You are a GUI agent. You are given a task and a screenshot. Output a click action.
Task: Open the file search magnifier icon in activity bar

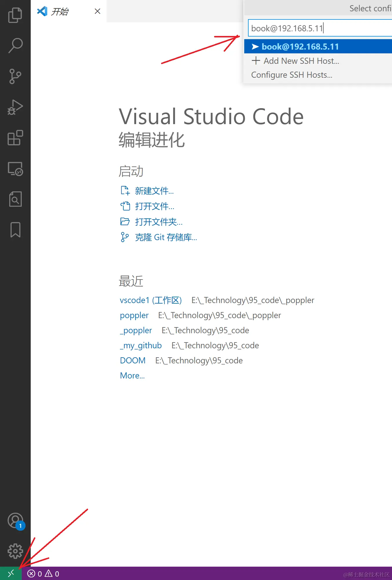point(15,199)
